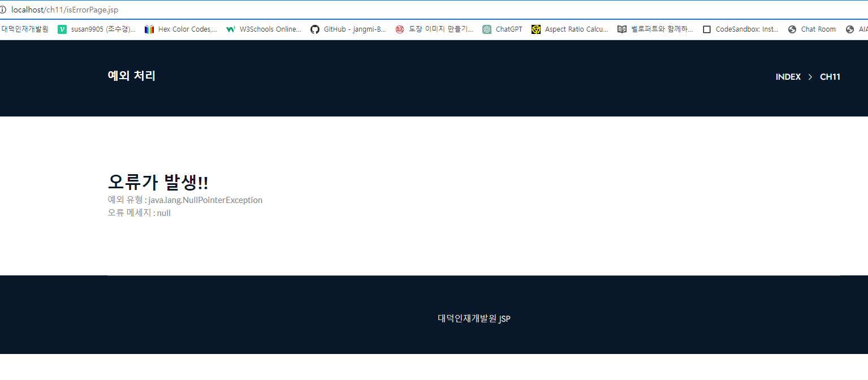
Task: Click the CodeSandbox square icon
Action: point(707,29)
